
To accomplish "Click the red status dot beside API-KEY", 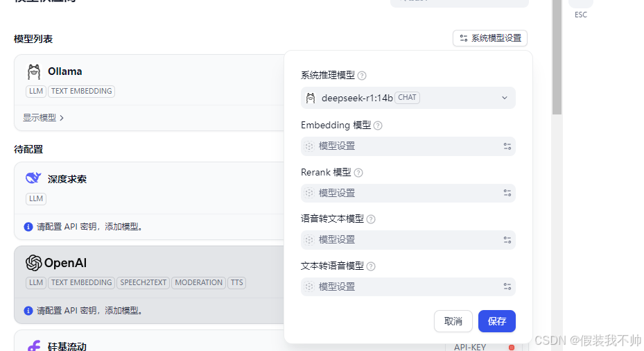I will point(512,348).
